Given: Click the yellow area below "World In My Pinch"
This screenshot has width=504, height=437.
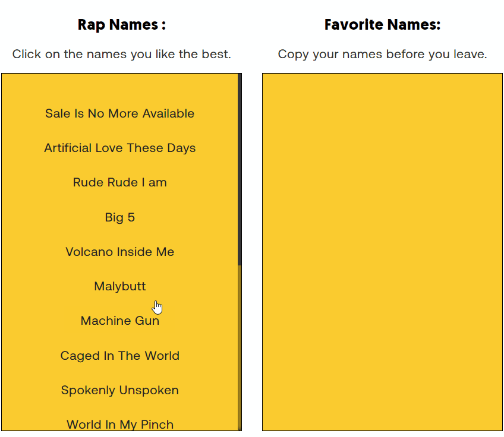Looking at the screenshot, I should [x=119, y=432].
